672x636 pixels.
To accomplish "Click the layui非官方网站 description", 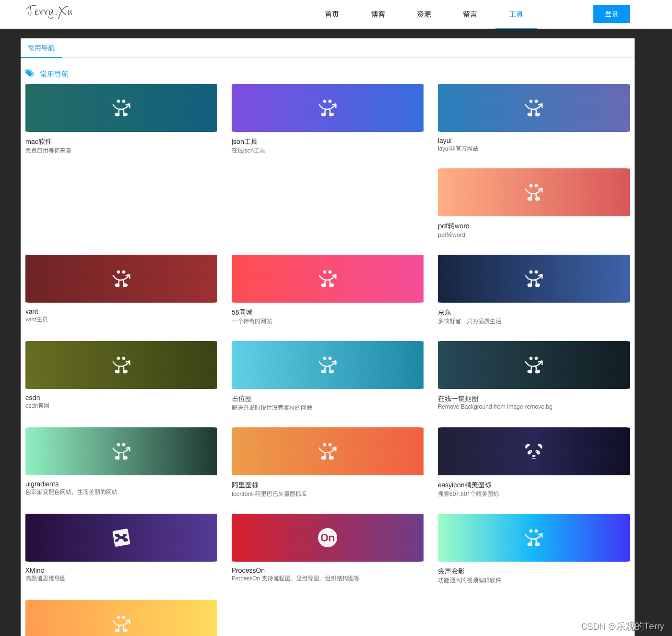I will click(458, 149).
